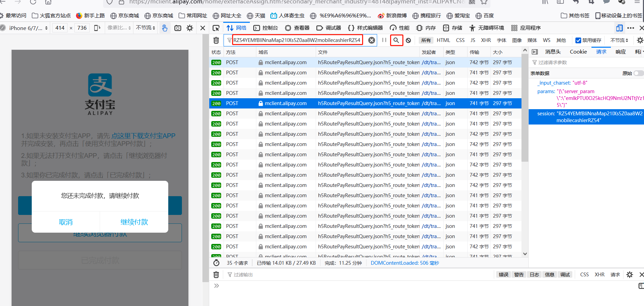Sort by Status (状态) column header

pos(216,52)
